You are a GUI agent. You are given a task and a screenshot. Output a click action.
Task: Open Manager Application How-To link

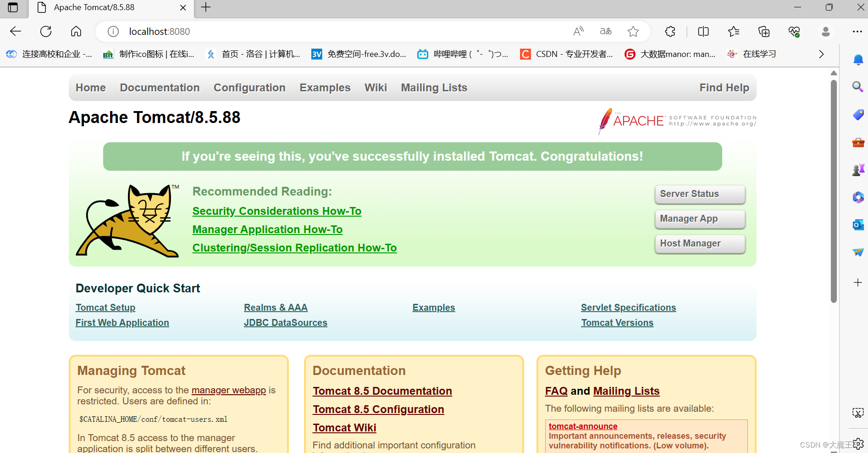pyautogui.click(x=267, y=229)
